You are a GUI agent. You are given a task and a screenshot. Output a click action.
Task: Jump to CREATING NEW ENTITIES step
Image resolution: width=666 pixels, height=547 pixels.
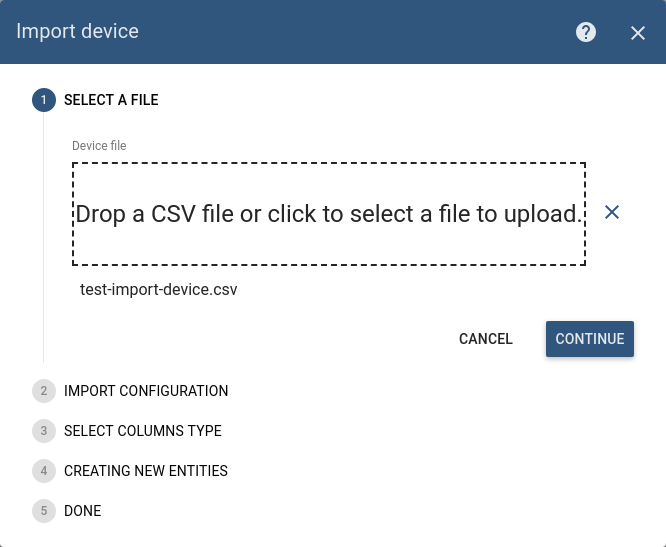click(x=146, y=471)
